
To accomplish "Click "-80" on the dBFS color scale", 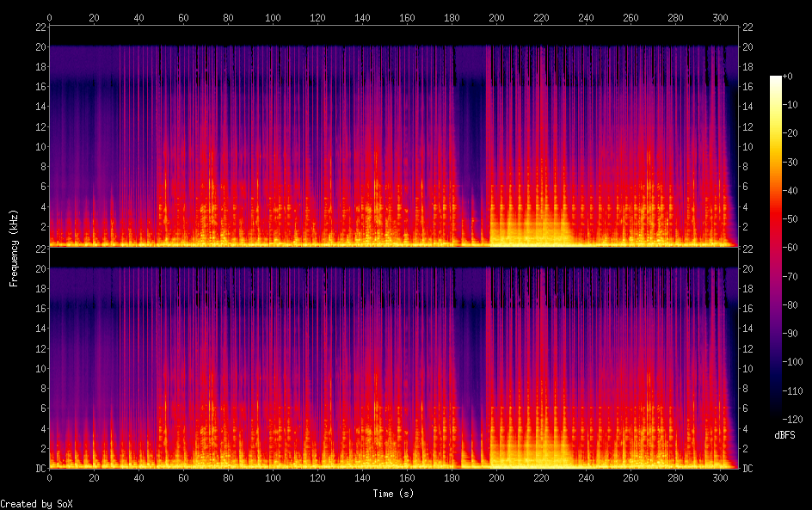I will (x=790, y=305).
